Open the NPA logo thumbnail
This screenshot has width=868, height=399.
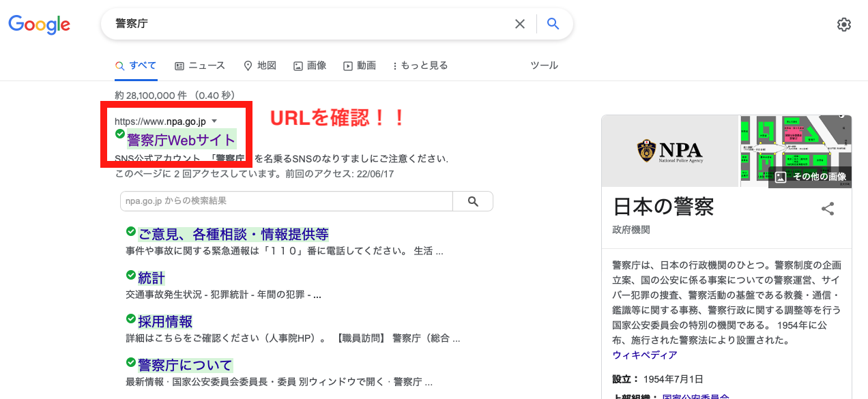[x=671, y=151]
